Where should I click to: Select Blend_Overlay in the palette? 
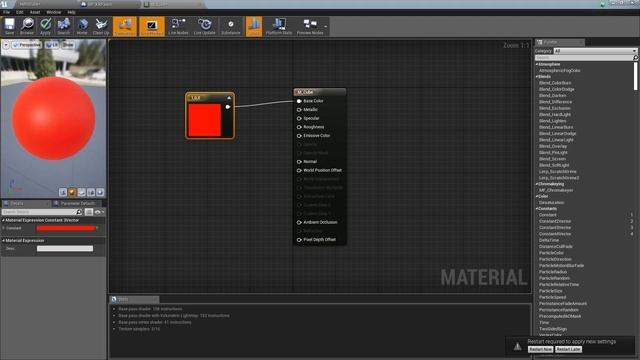[553, 146]
